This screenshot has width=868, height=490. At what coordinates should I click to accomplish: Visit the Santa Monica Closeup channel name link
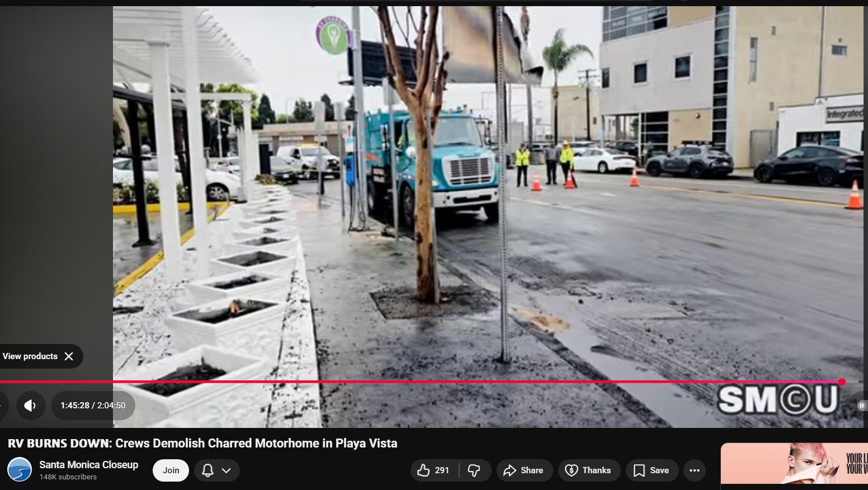88,465
